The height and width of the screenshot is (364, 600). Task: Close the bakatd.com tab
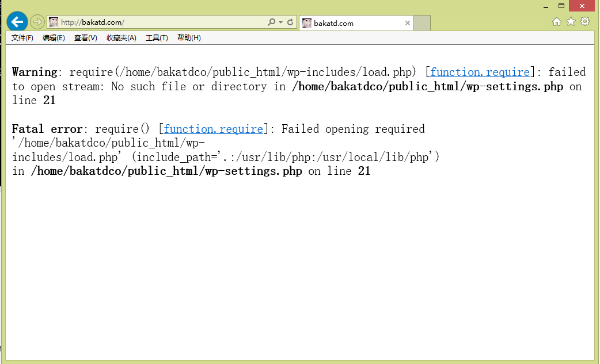pyautogui.click(x=408, y=24)
